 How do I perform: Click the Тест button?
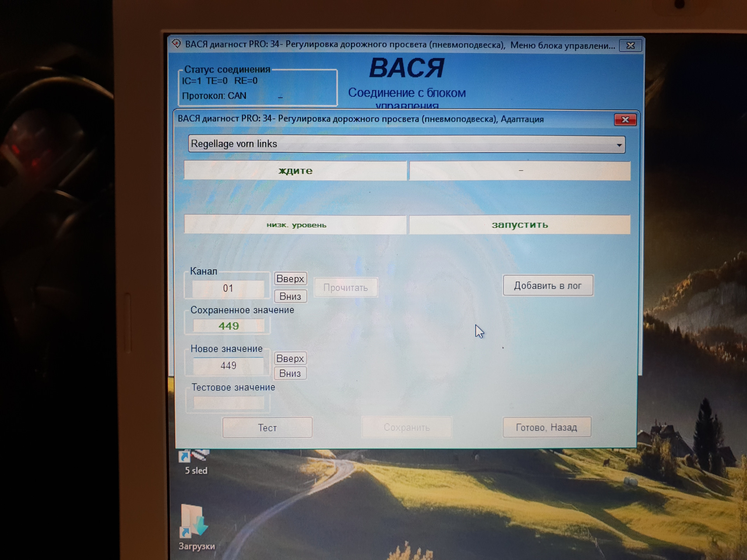coord(267,428)
